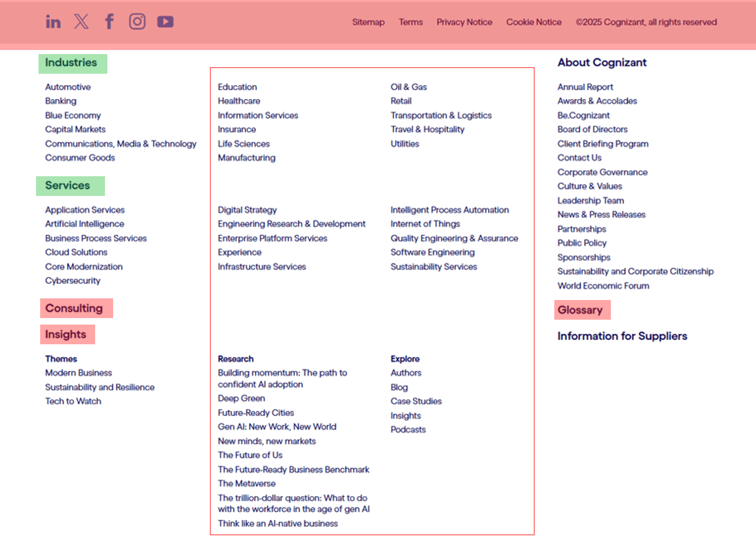Open the YouTube social icon
The height and width of the screenshot is (541, 756).
(x=165, y=22)
